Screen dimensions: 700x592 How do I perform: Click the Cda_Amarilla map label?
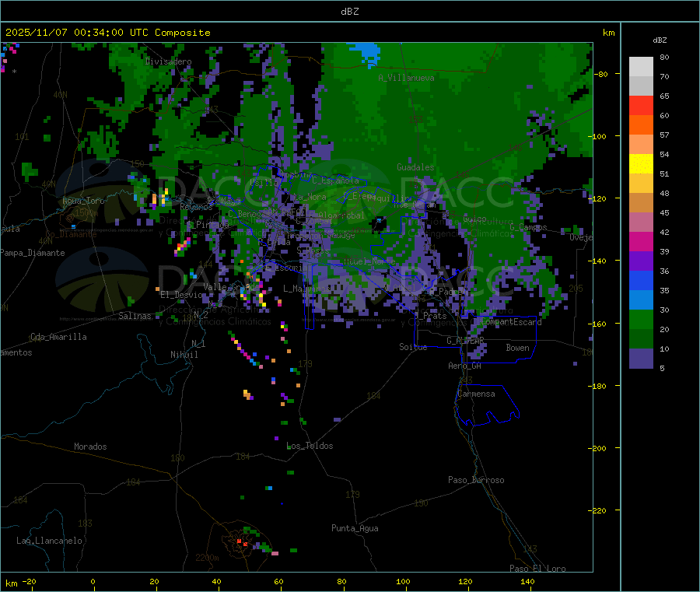click(58, 337)
